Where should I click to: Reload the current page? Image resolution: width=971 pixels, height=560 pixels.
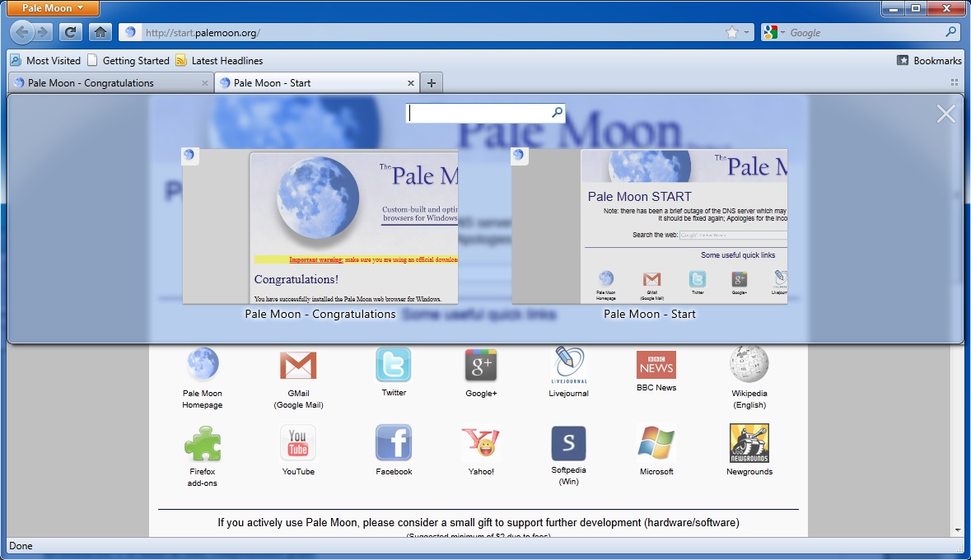[71, 32]
